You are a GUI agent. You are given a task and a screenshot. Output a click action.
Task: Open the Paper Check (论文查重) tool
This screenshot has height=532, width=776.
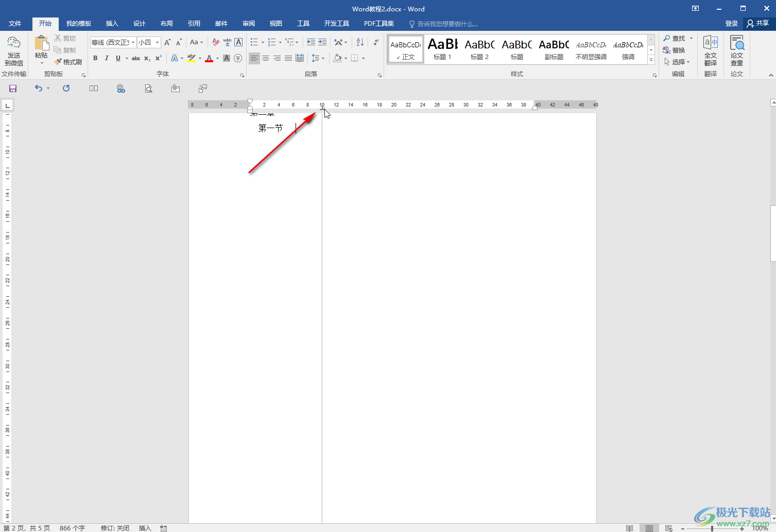coord(737,50)
